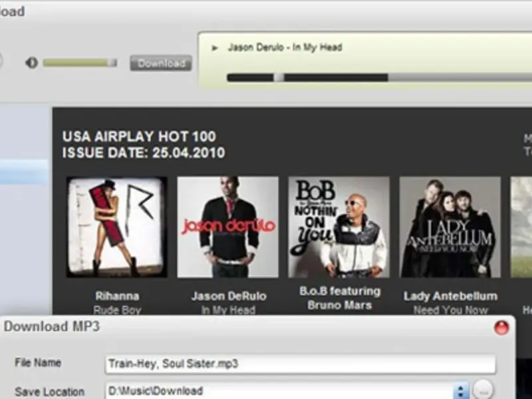Open Jason DeRulo album cover
Image resolution: width=532 pixels, height=399 pixels.
tap(228, 227)
